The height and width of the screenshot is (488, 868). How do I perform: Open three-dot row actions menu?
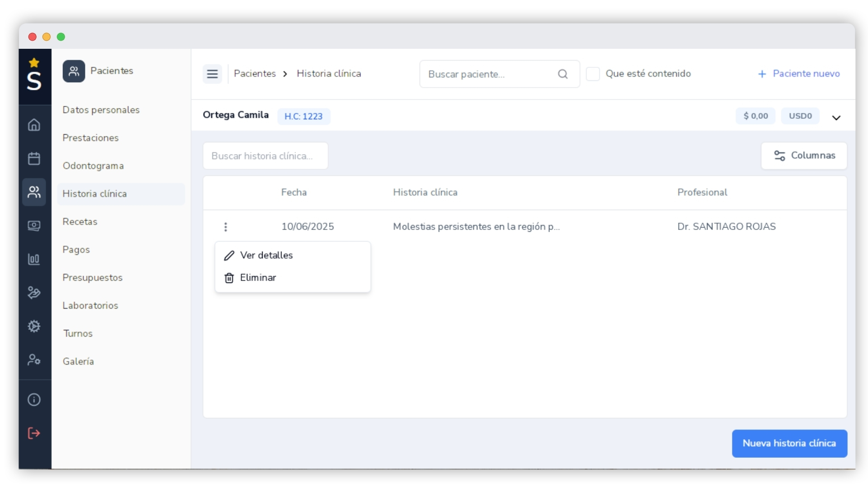coord(226,227)
